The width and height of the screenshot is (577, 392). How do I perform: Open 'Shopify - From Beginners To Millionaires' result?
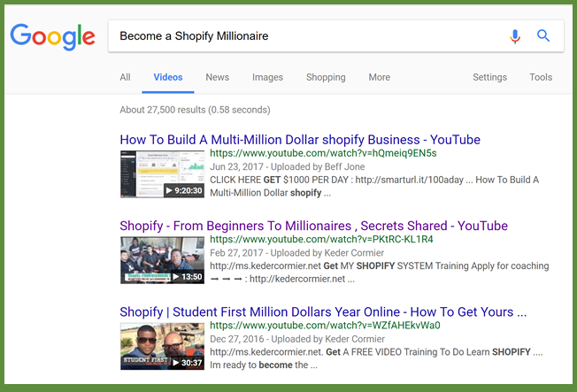[313, 226]
